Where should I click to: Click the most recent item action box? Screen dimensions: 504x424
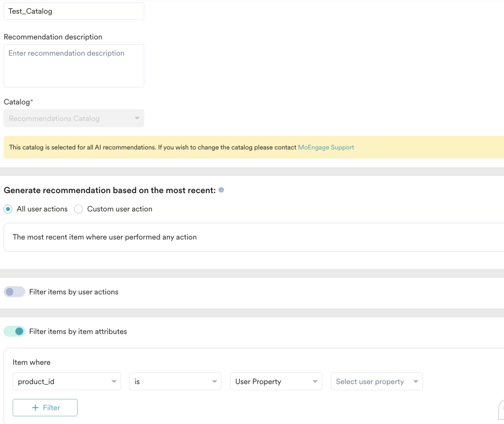click(254, 237)
